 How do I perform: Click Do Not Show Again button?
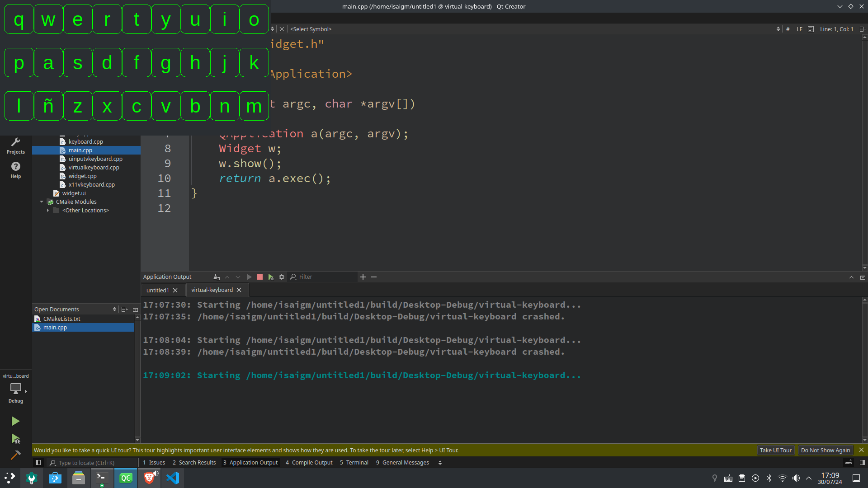[x=826, y=450]
